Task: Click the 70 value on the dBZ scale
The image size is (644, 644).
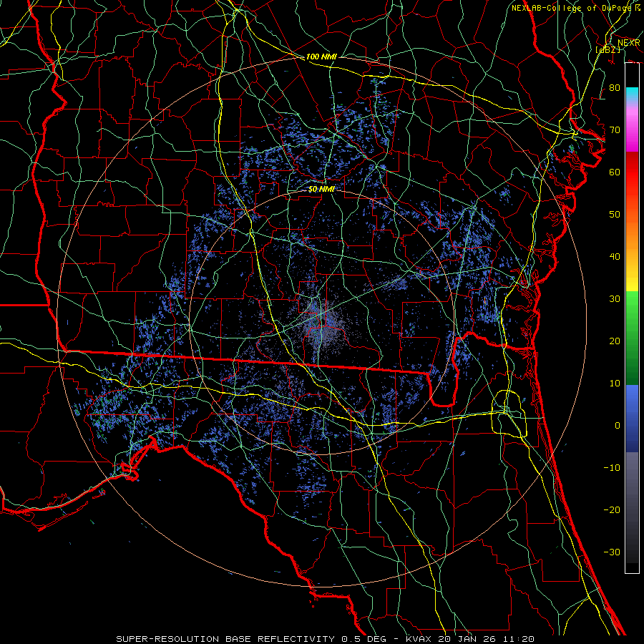Action: pyautogui.click(x=615, y=130)
